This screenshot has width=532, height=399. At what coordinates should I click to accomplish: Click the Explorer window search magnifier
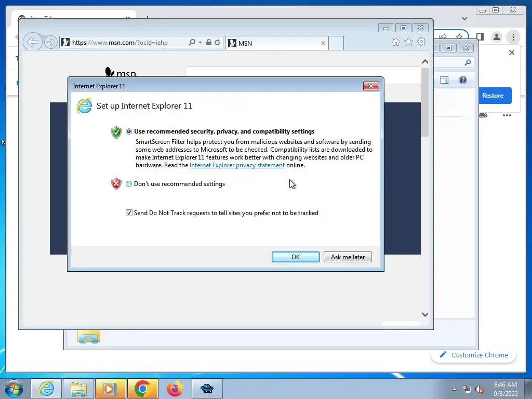coord(468,62)
